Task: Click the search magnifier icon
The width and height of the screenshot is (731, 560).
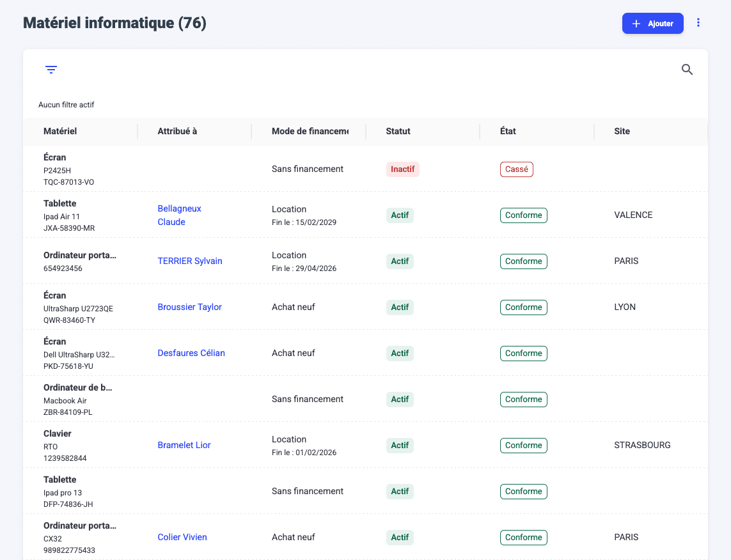Action: [687, 70]
